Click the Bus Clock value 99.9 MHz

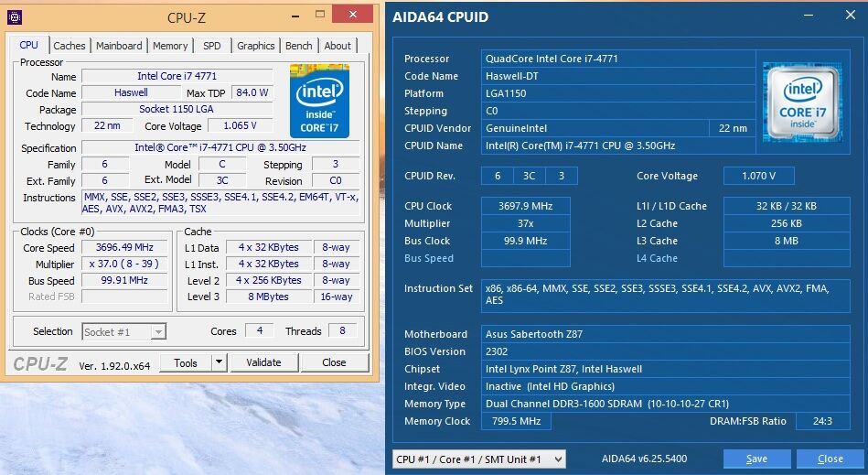525,241
